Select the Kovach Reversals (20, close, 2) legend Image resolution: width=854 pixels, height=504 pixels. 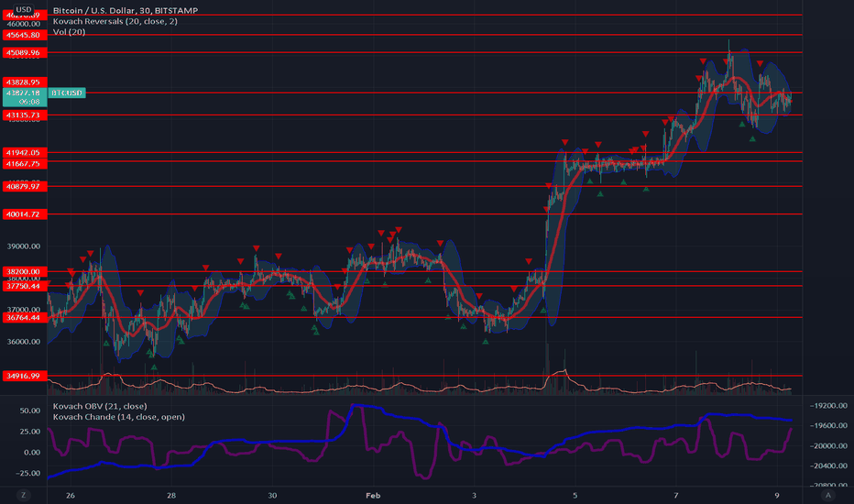[115, 21]
